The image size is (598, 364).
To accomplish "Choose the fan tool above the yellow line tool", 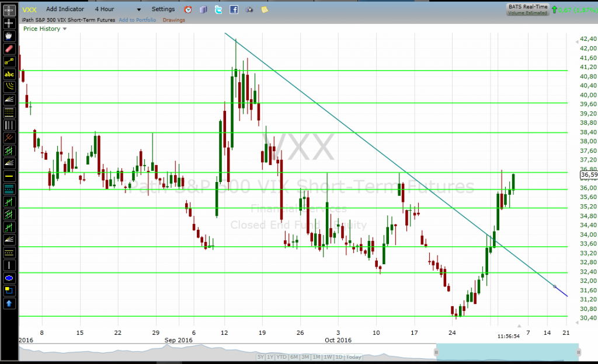I will (x=9, y=163).
